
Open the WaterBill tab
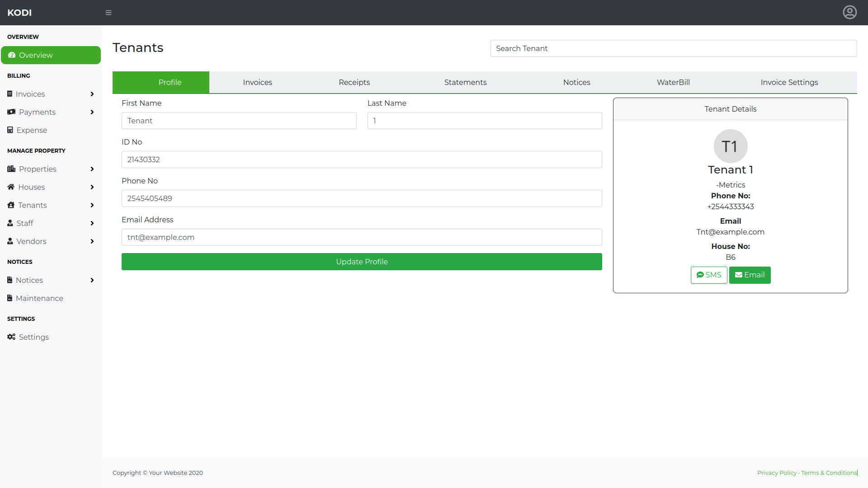(673, 82)
